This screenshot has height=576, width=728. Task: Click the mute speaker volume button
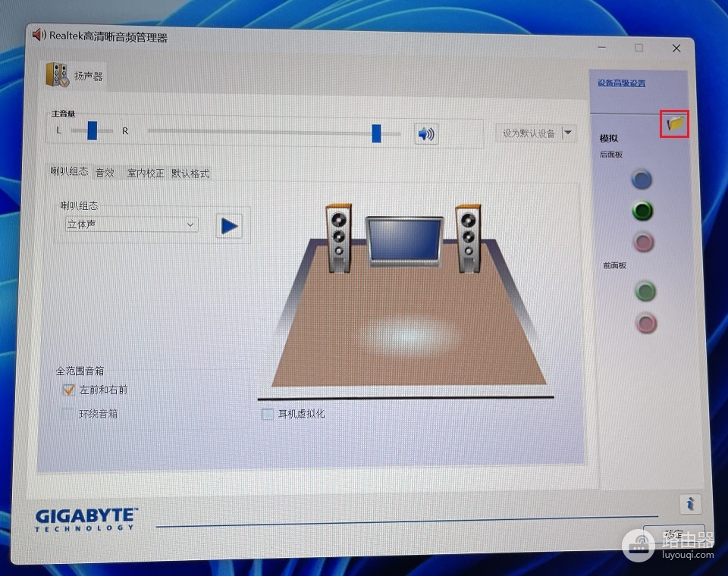coord(425,133)
